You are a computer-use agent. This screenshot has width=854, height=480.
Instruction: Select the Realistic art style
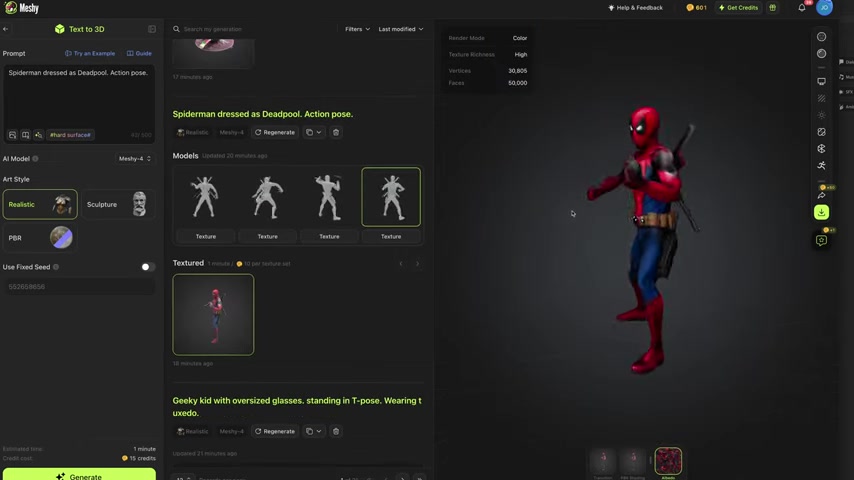[x=40, y=204]
